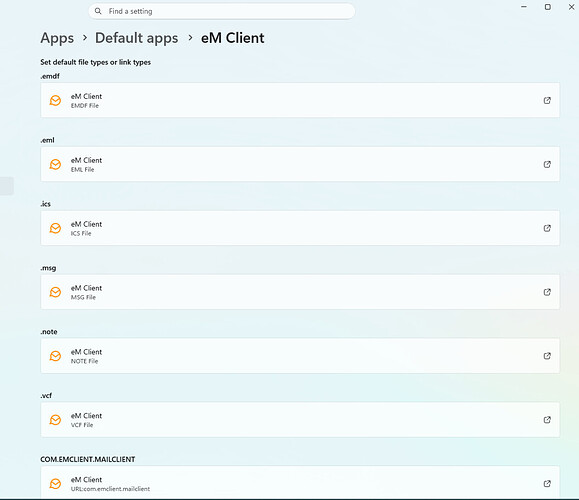Click eM Client breadcrumb title

pyautogui.click(x=233, y=38)
